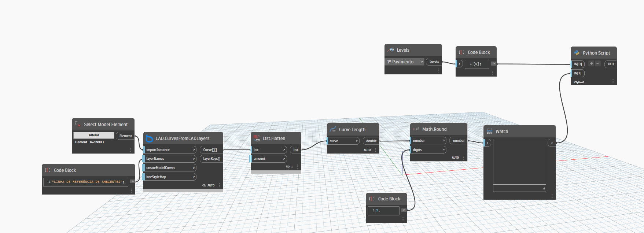Image resolution: width=644 pixels, height=233 pixels.
Task: Open the three-dot menu on the 3; Code Block
Action: pos(403,219)
